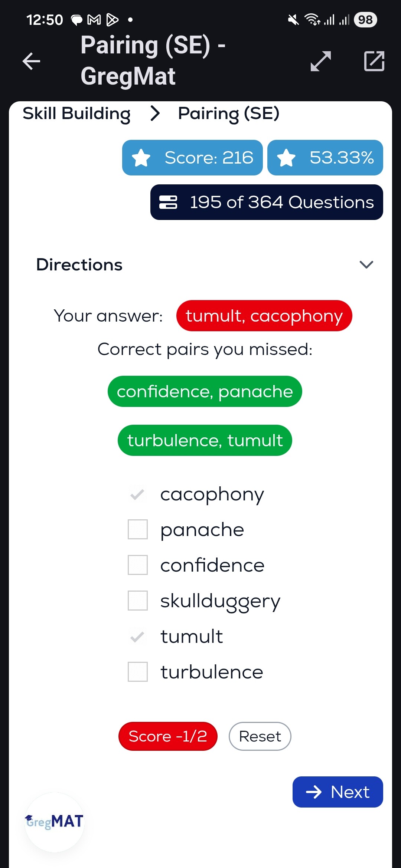Viewport: 401px width, 868px height.
Task: Check the confidence checkbox
Action: tap(138, 565)
